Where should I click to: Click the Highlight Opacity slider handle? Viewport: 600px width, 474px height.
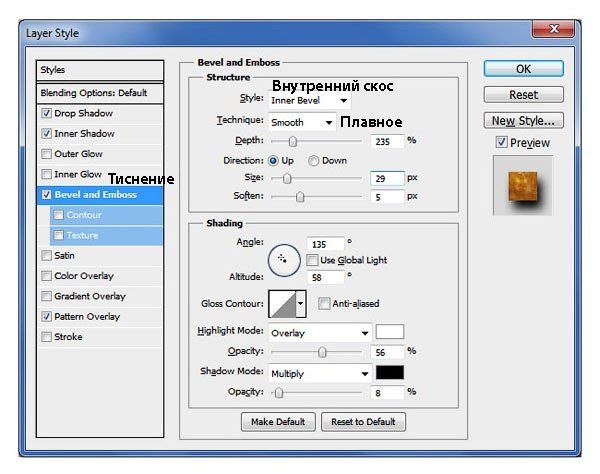coord(322,352)
